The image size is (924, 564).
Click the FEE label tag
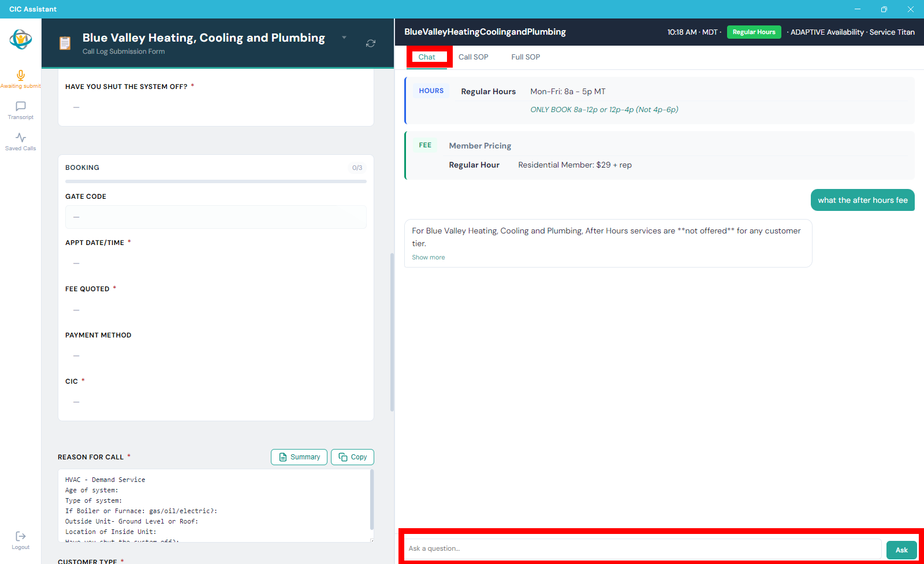[x=425, y=145]
